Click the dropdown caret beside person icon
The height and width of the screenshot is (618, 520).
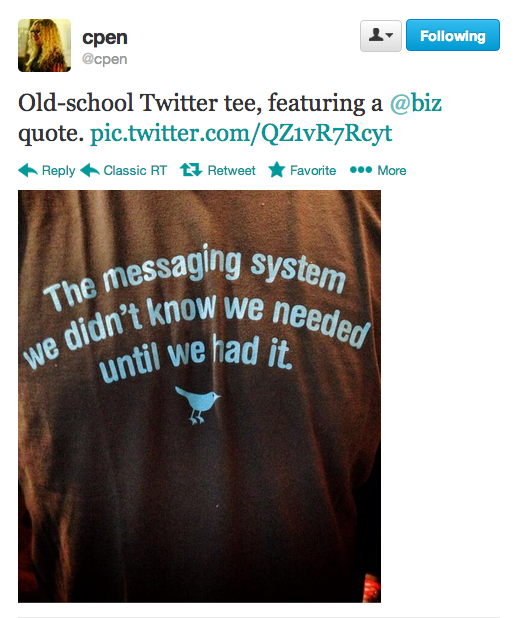click(x=390, y=35)
